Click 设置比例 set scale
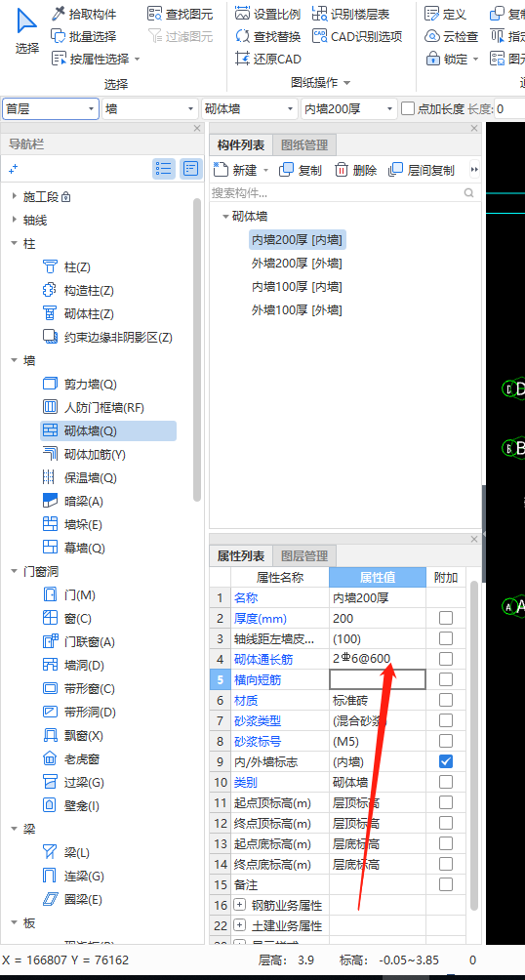 [x=268, y=14]
